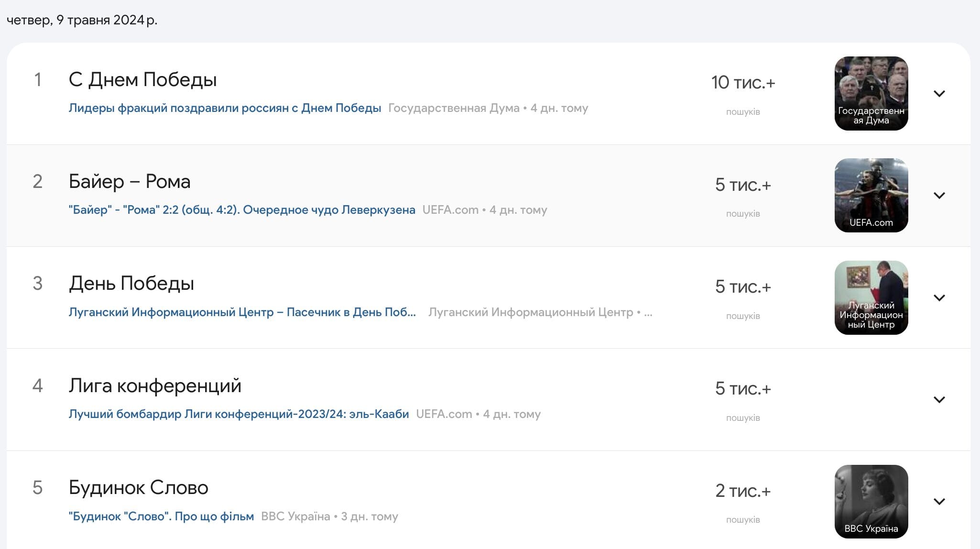Viewport: 980px width, 549px height.
Task: Expand the "День Победы" trend row
Action: pos(939,297)
